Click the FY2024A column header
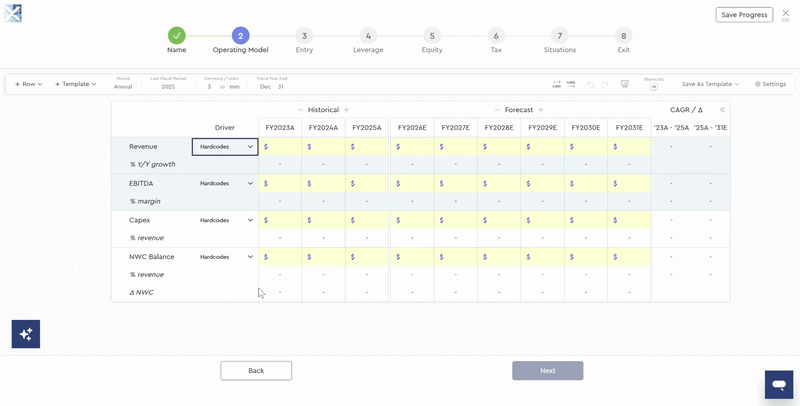 pos(323,128)
